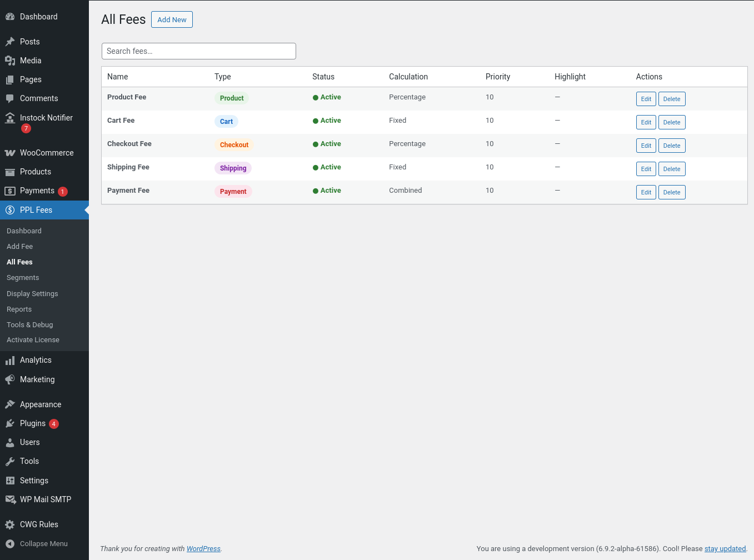Open the Segments submenu item
The width and height of the screenshot is (754, 560).
click(x=23, y=278)
